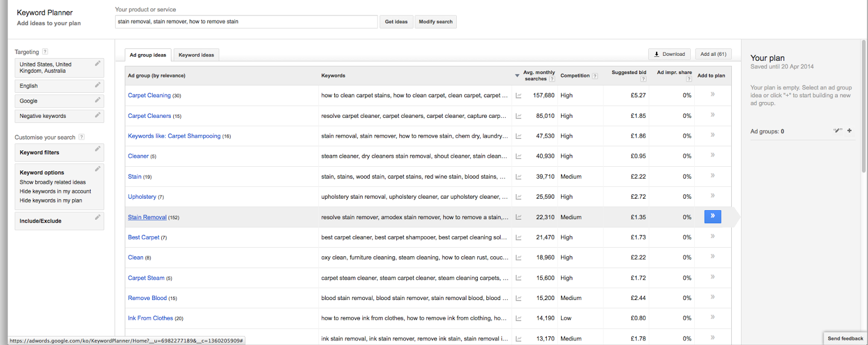The height and width of the screenshot is (345, 868).
Task: Click the trend chart icon for Remove Blood
Action: [518, 298]
